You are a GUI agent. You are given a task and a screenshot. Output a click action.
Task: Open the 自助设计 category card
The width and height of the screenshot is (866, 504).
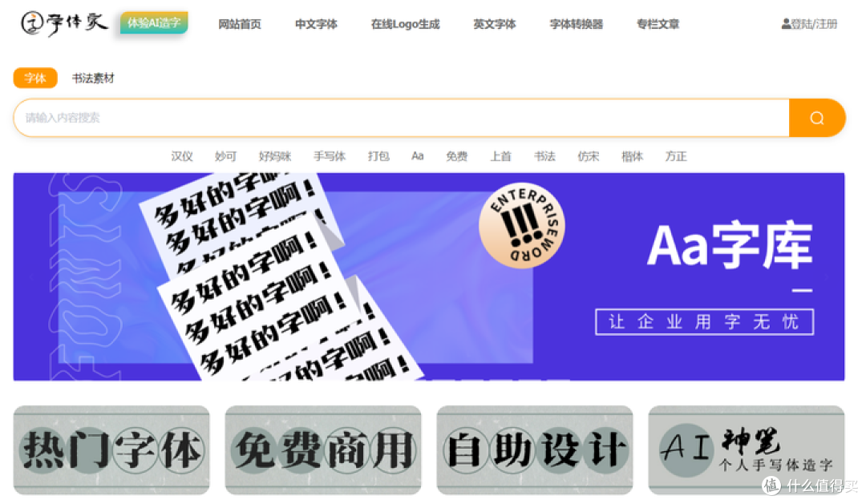pos(535,450)
